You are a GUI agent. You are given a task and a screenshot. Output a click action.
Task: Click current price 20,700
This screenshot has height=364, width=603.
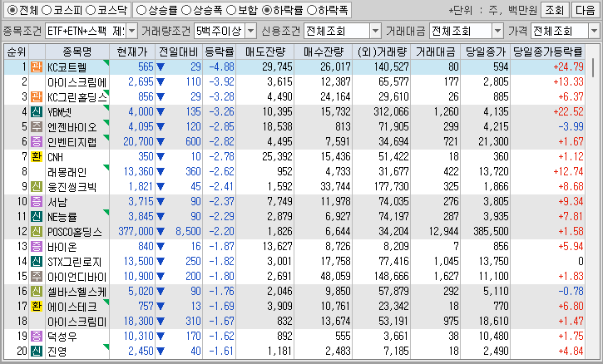(138, 142)
